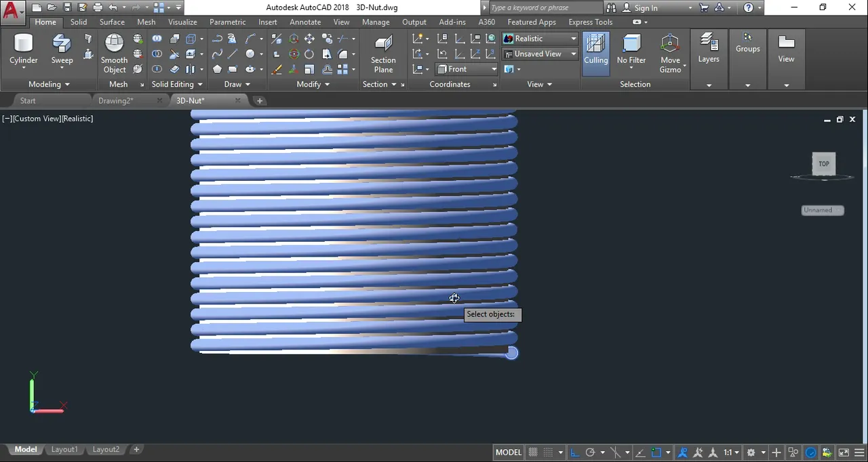Toggle object snap square icon
868x462 pixels.
click(656, 453)
